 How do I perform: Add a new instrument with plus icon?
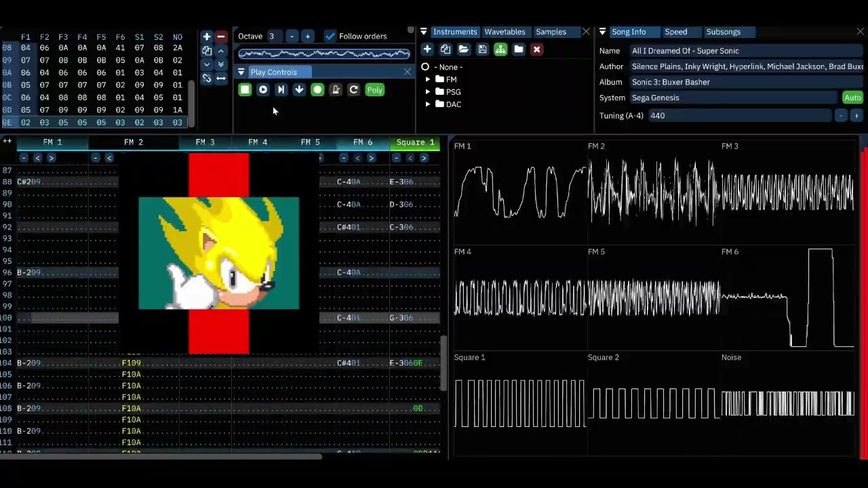427,49
